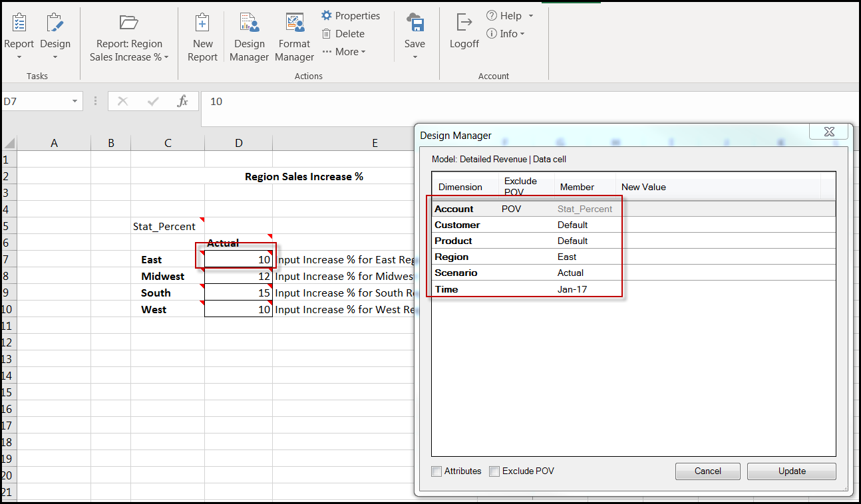The image size is (861, 504).
Task: Select the Region dimension row
Action: [633, 257]
